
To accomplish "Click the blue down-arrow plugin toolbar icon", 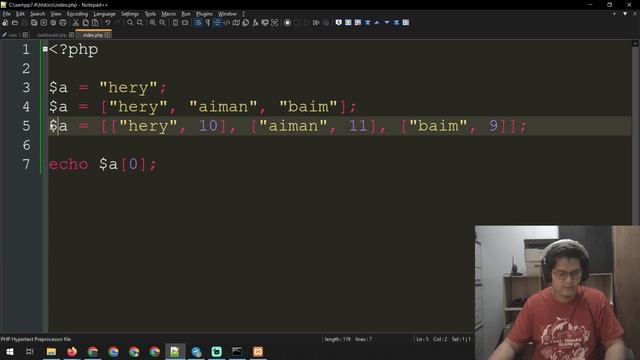I will [x=387, y=23].
